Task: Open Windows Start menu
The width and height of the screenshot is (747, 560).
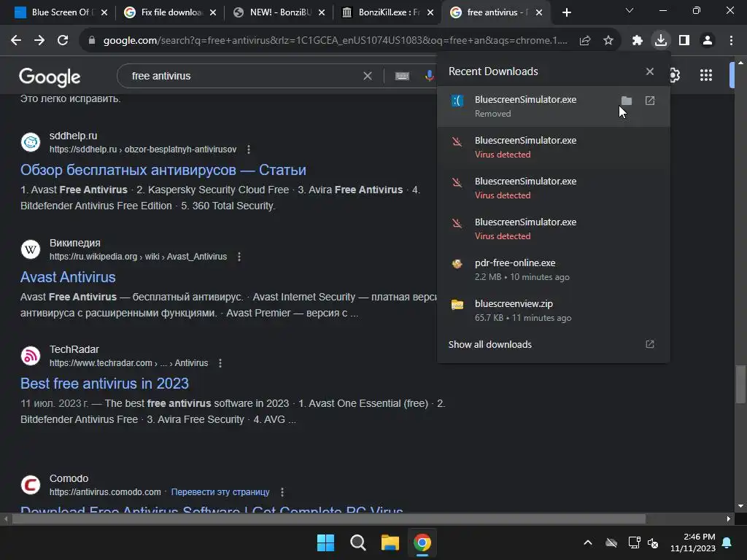Action: [326, 542]
